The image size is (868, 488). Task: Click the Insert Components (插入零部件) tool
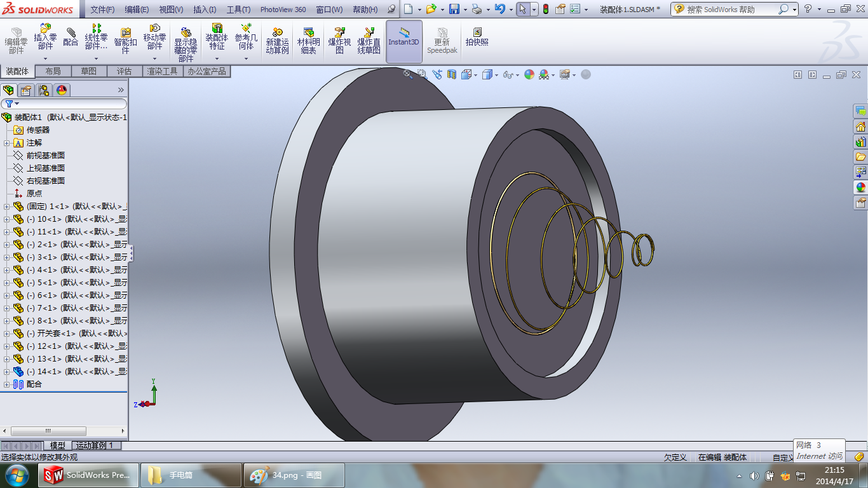coord(45,37)
